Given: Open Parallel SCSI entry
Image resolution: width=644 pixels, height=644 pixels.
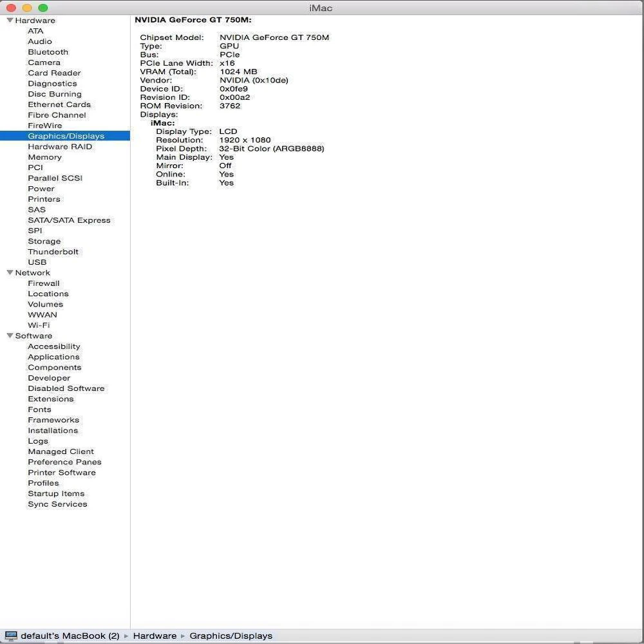Looking at the screenshot, I should (55, 178).
